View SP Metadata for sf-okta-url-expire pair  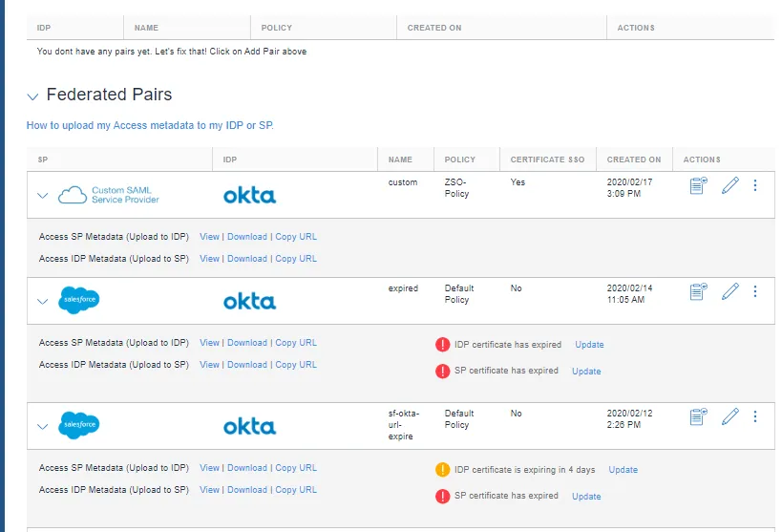tap(209, 468)
